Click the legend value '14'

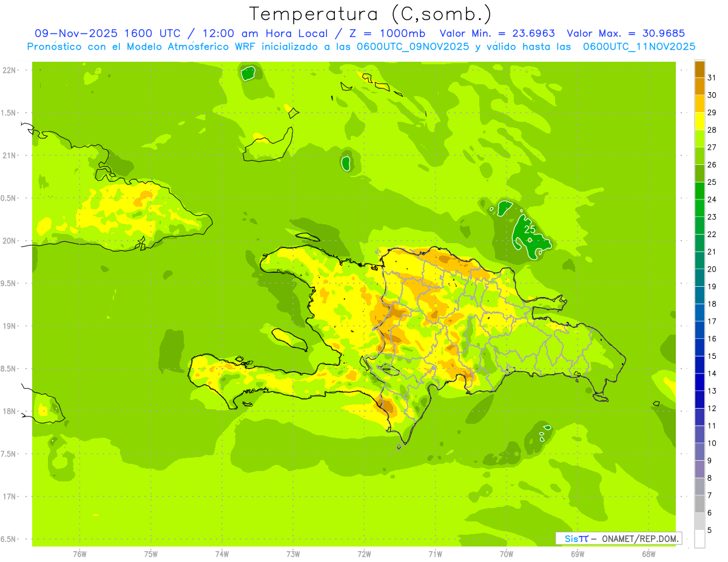click(712, 373)
